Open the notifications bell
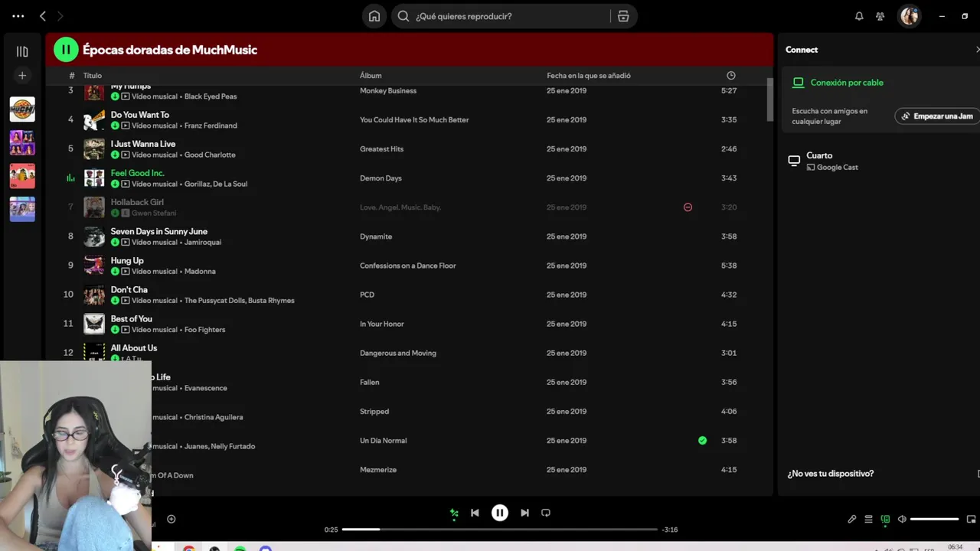The image size is (980, 551). pyautogui.click(x=859, y=16)
